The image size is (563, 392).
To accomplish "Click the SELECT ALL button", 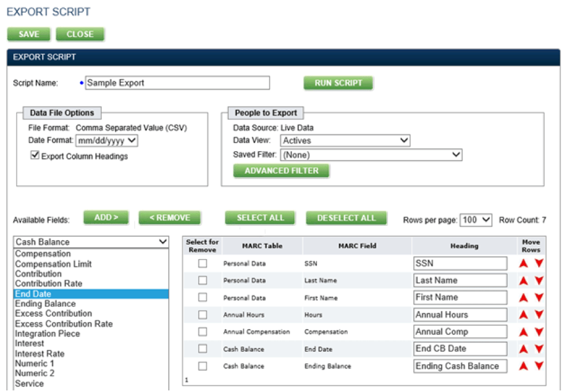I will coord(260,218).
